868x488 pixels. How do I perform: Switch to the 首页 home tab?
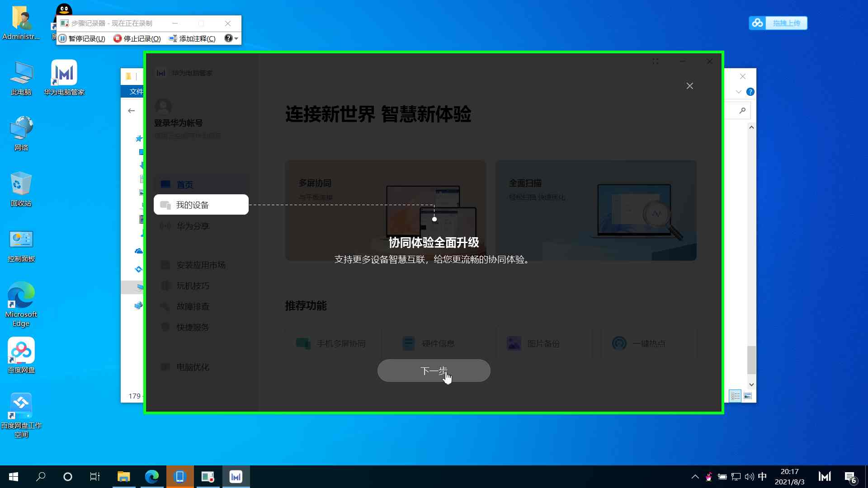click(x=184, y=184)
